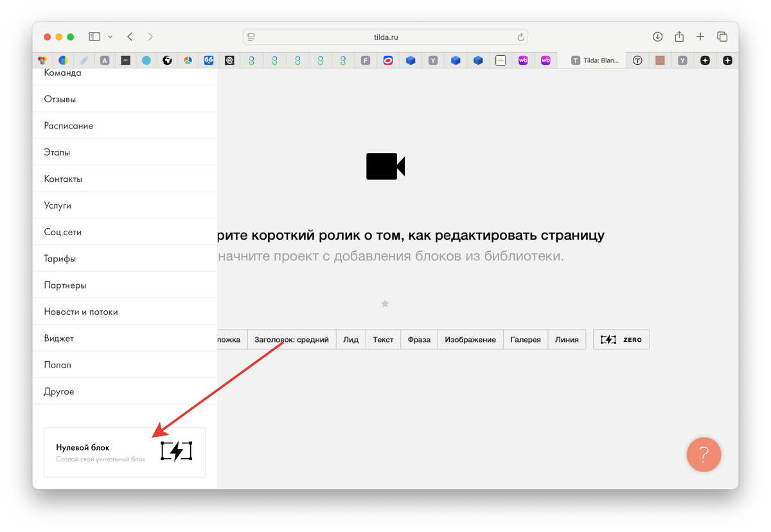
Task: Switch to the paperclip icon tab
Action: coord(84,60)
